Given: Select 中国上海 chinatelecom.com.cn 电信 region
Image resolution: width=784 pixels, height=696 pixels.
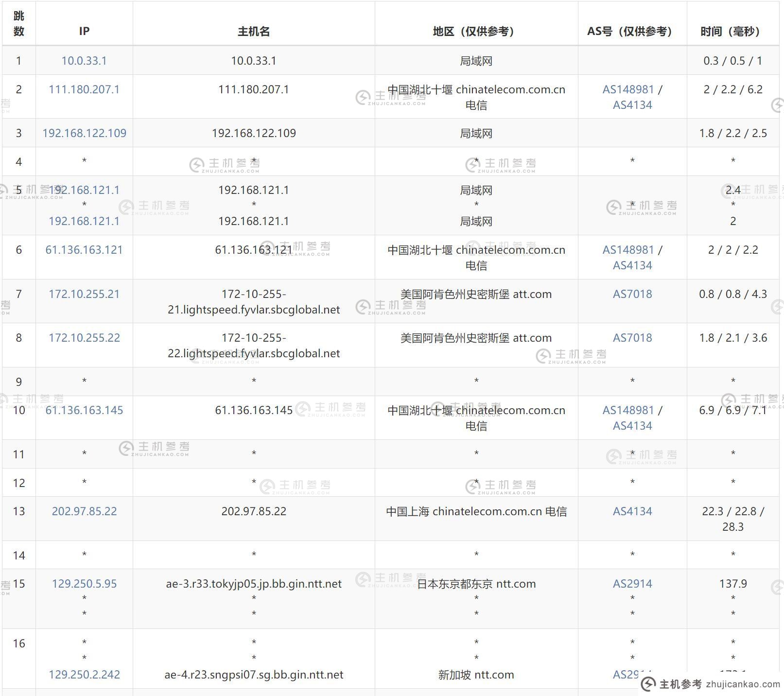Looking at the screenshot, I should [x=476, y=511].
